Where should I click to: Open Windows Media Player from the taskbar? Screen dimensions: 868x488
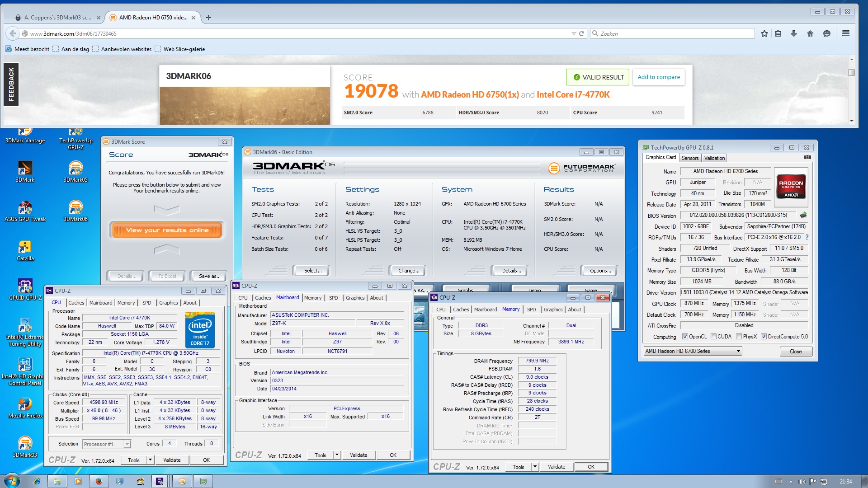click(78, 481)
